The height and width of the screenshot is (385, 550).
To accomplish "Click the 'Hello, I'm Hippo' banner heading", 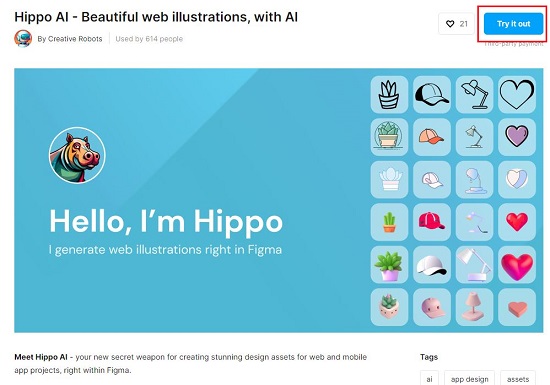I will (x=166, y=222).
